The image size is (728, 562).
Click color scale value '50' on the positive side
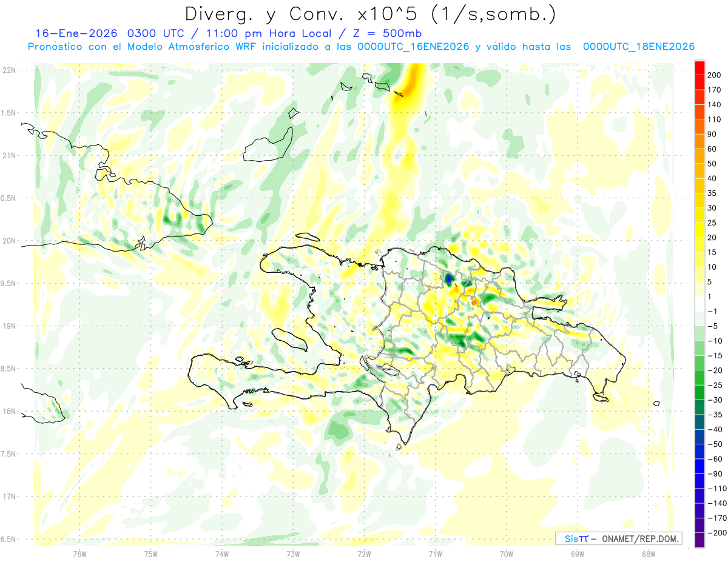pyautogui.click(x=713, y=164)
